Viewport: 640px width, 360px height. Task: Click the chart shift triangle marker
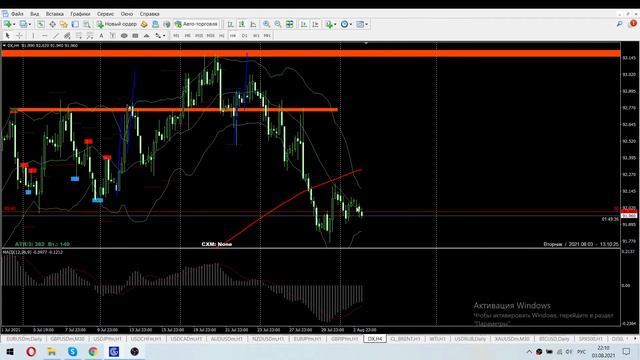pos(366,43)
